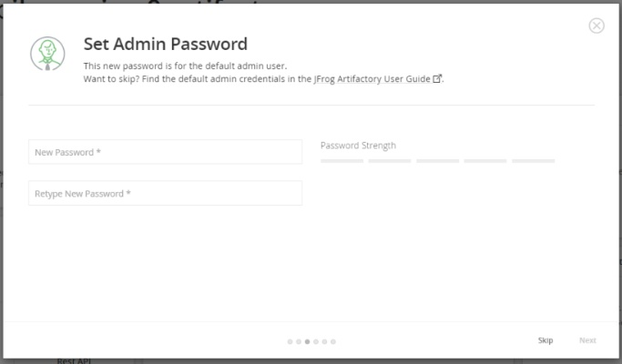Screen dimensions: 622x364
Task: Select the fifth wizard step dot
Action: 324,341
